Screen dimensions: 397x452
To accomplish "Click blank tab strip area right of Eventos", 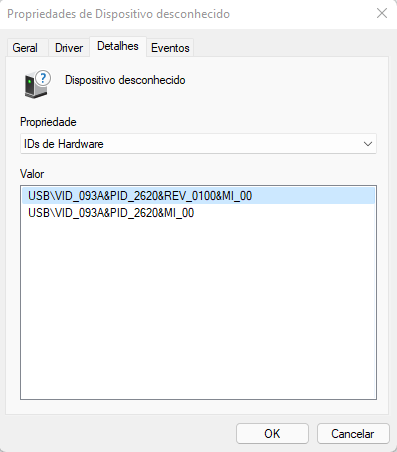I will 290,48.
